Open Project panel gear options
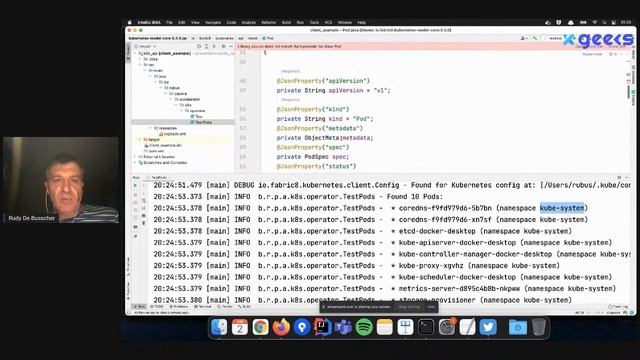The image size is (640, 360). [223, 46]
